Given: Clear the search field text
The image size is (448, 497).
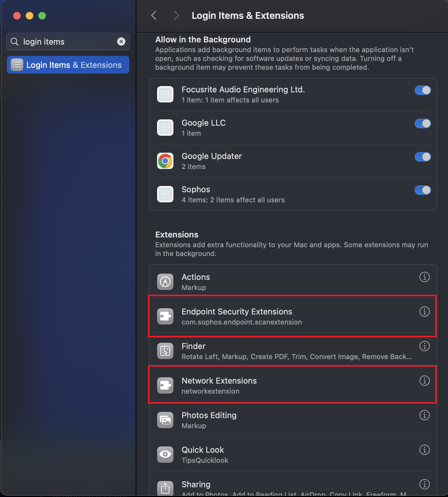Looking at the screenshot, I should pyautogui.click(x=121, y=41).
